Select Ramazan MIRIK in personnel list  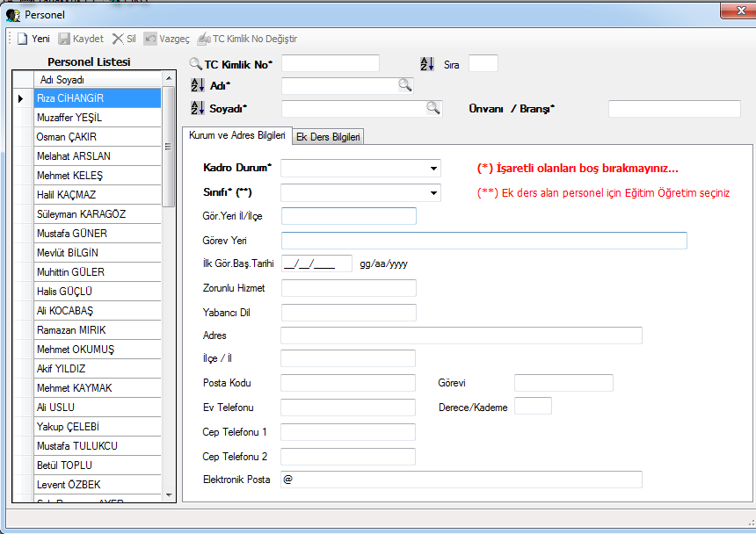pos(98,330)
